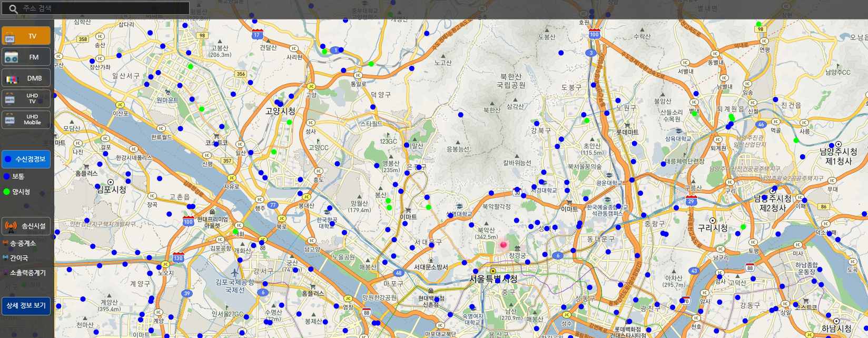Click the 하남시청 map label
The image size is (868, 338).
tap(836, 329)
